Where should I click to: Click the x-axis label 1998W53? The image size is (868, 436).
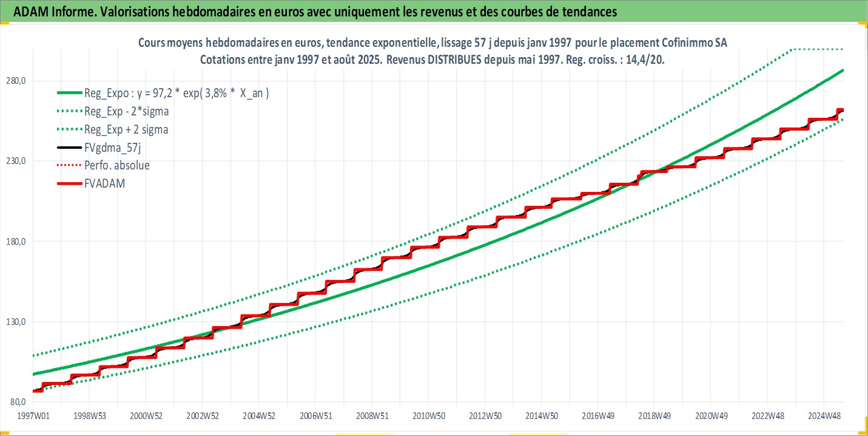89,415
